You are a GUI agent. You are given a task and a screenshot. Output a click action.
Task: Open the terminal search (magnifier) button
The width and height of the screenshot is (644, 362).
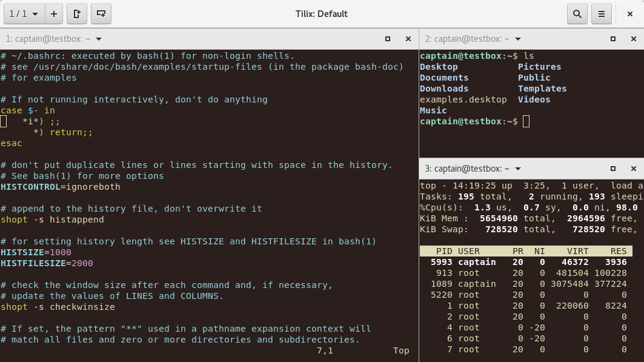(x=577, y=13)
